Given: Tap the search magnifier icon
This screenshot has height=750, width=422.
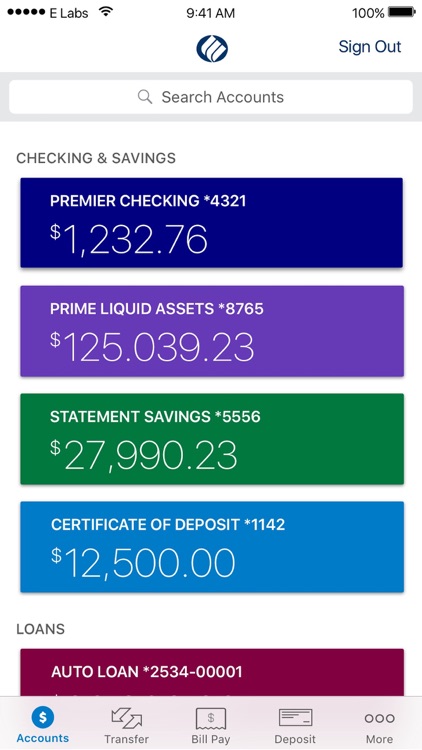Looking at the screenshot, I should (145, 97).
